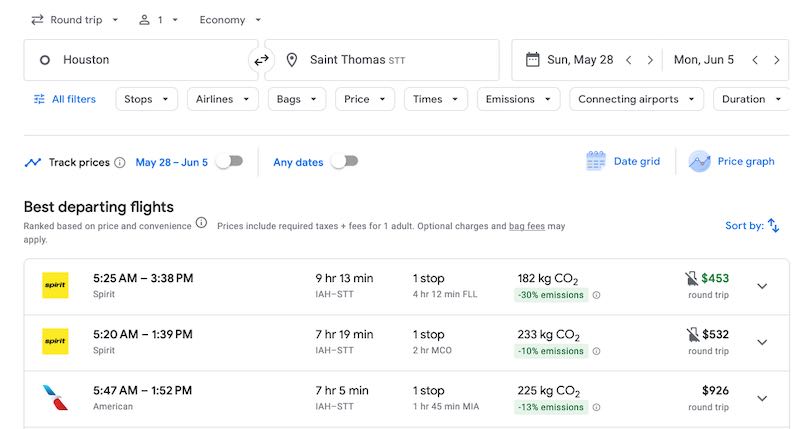This screenshot has height=429, width=800.
Task: Expand the $926 American flight details
Action: point(762,398)
